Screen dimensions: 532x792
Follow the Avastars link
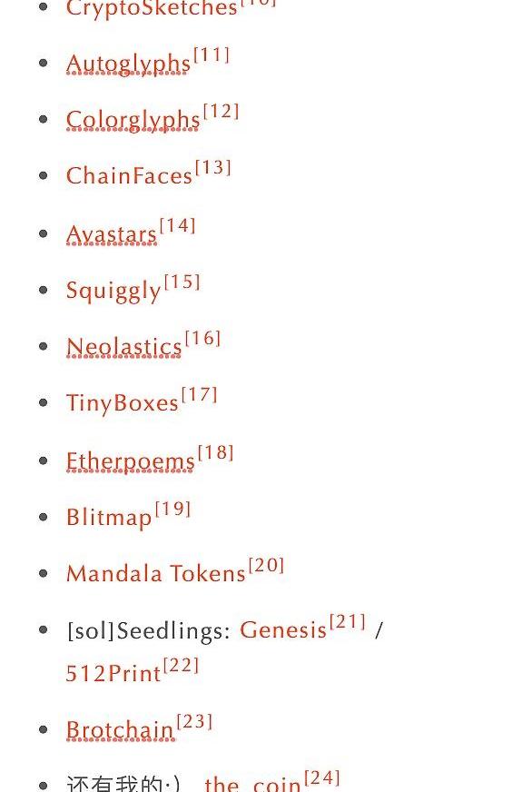tap(112, 235)
